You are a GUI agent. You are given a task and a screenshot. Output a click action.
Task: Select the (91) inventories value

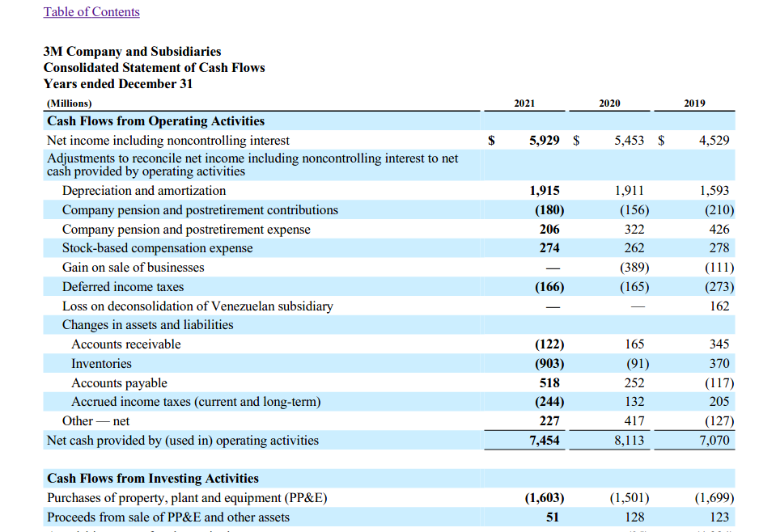point(638,364)
